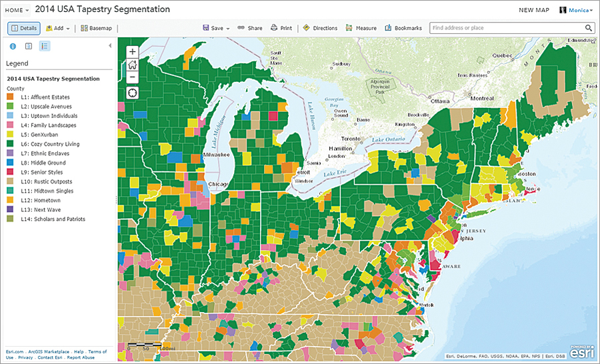Screen dimensions: 600x364
Task: Open the Bookmarks list
Action: point(403,28)
